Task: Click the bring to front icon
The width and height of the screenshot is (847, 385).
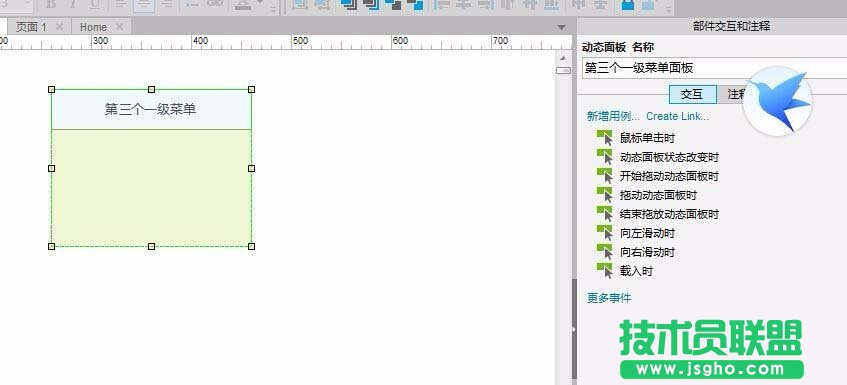Action: pyautogui.click(x=349, y=4)
